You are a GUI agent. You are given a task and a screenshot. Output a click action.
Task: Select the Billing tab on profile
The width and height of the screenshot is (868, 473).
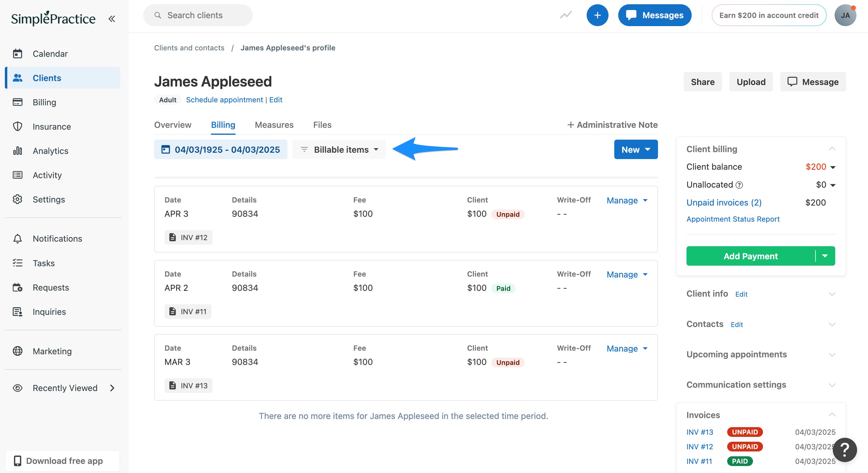[x=223, y=125]
